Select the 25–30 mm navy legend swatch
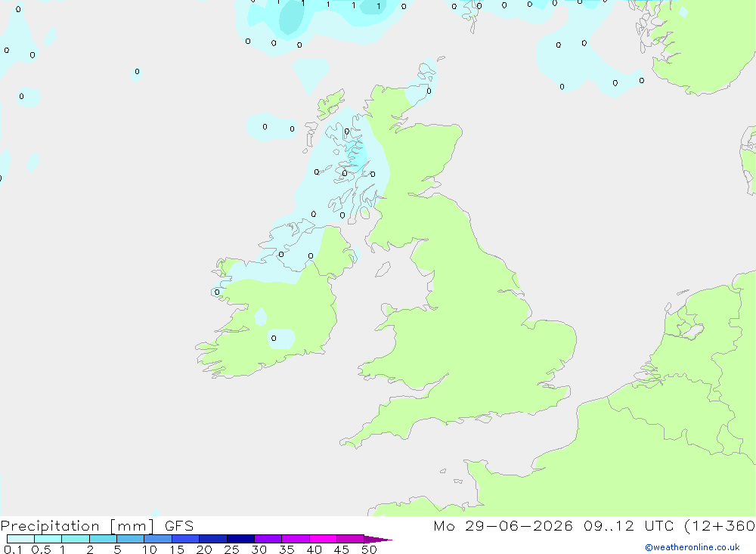The width and height of the screenshot is (756, 554). [240, 539]
